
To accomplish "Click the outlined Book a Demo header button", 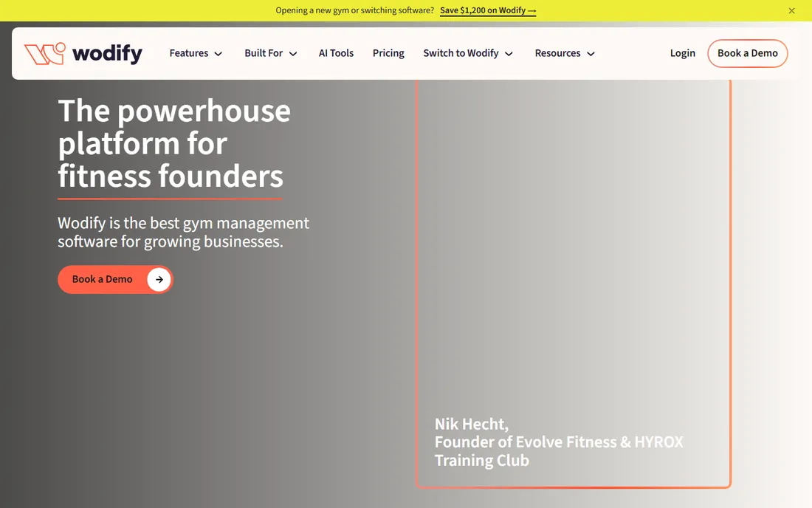I will point(747,53).
